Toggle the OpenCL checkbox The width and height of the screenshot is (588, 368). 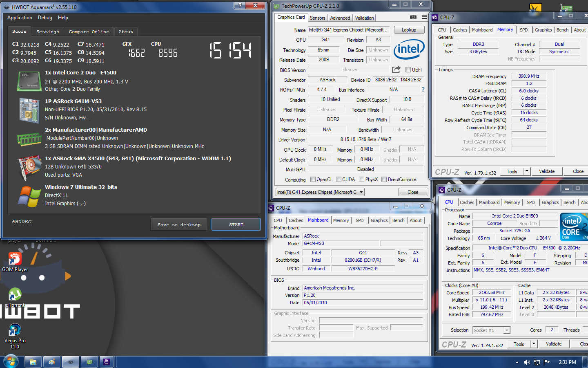click(x=313, y=180)
